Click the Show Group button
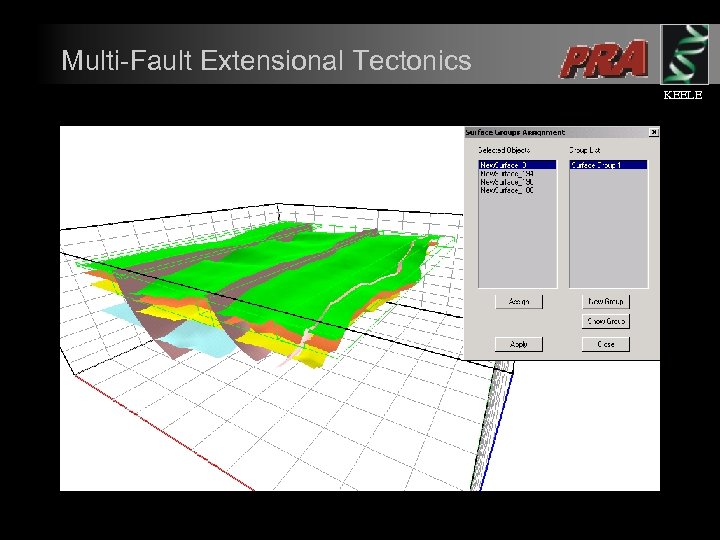720x540 pixels. 606,321
